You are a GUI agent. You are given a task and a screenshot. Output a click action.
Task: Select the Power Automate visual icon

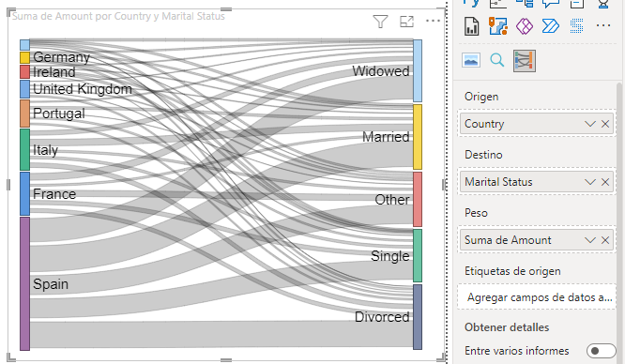coord(551,26)
